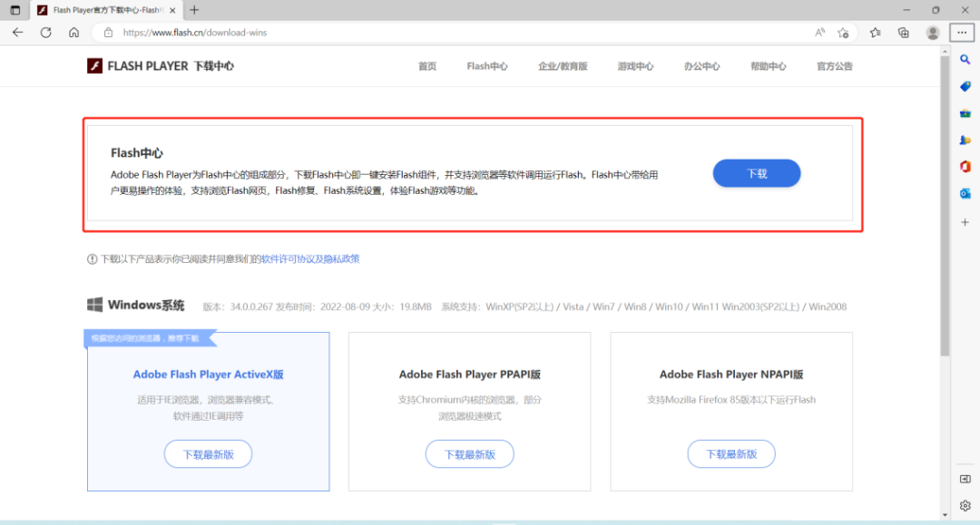This screenshot has height=525, width=980.
Task: Refresh the current page
Action: click(x=45, y=33)
